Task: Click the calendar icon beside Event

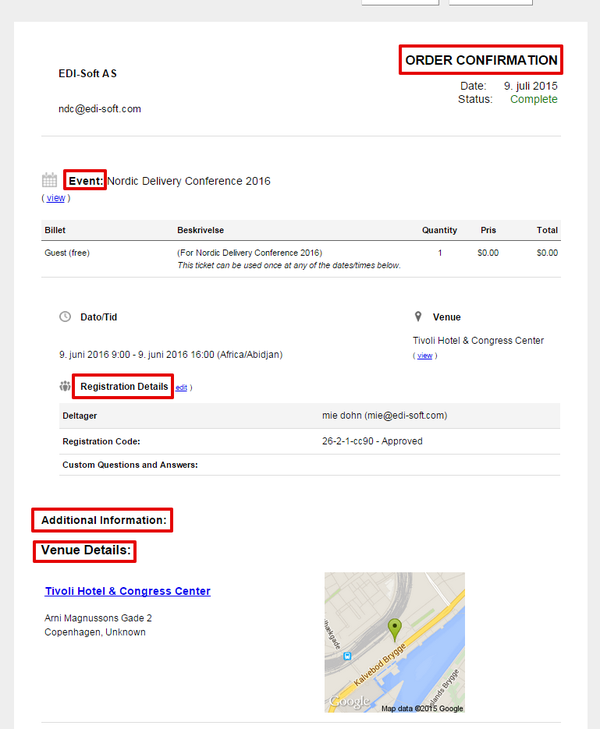Action: coord(49,180)
